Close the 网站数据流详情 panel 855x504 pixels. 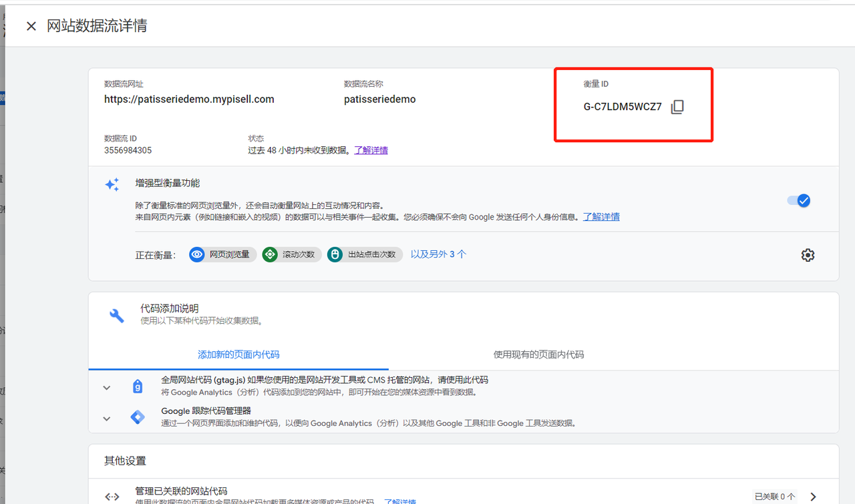click(x=31, y=26)
